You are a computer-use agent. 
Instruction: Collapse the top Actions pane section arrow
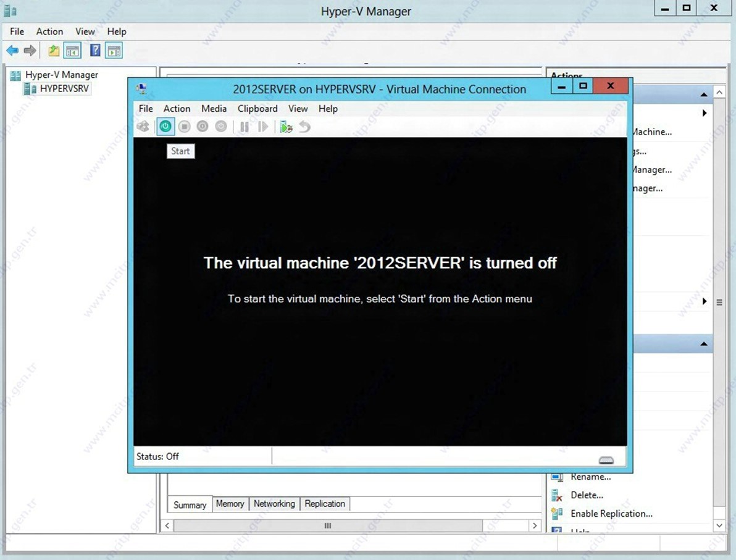704,94
